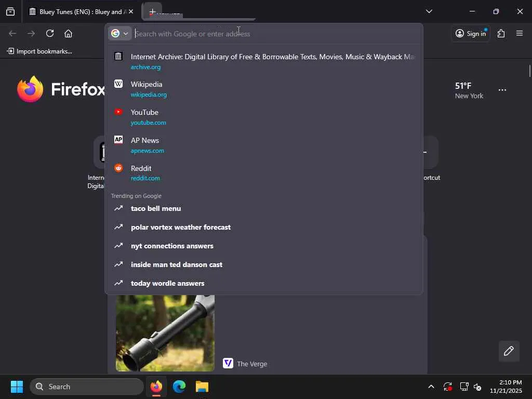Viewport: 532px width, 399px height.
Task: Open the Windows Start menu
Action: (x=17, y=387)
